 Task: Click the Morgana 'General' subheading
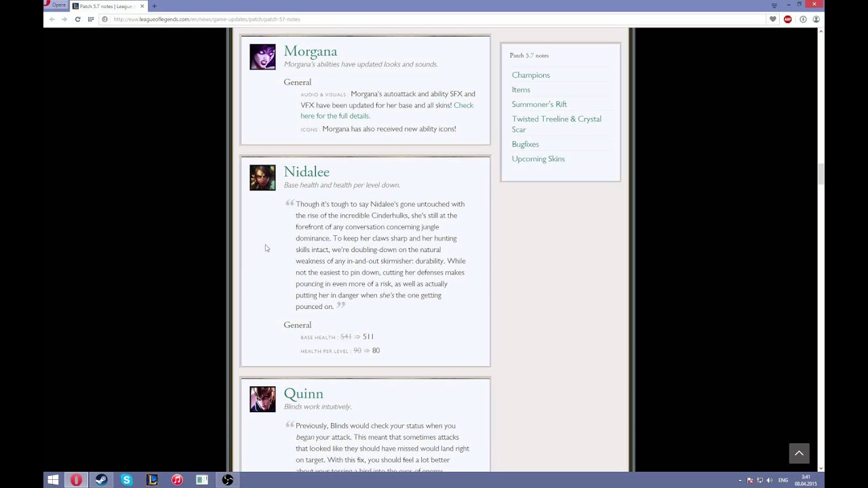point(298,83)
